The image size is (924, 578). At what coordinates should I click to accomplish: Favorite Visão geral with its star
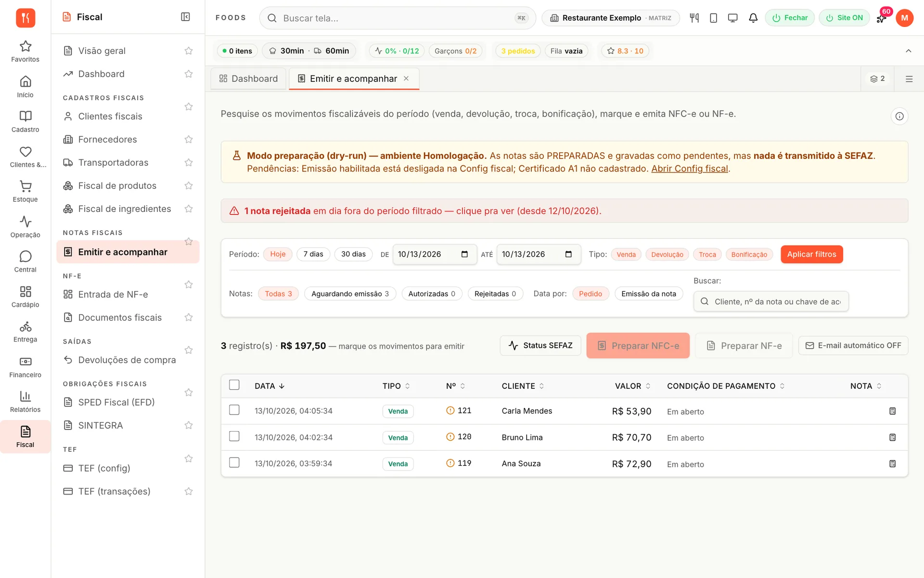(x=189, y=51)
